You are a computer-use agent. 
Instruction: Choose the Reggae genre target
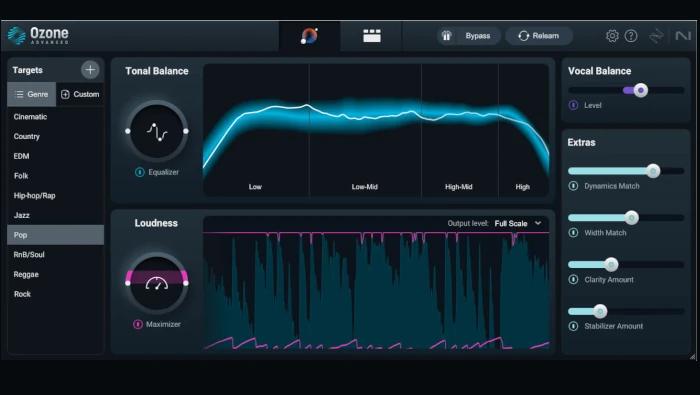[55, 274]
